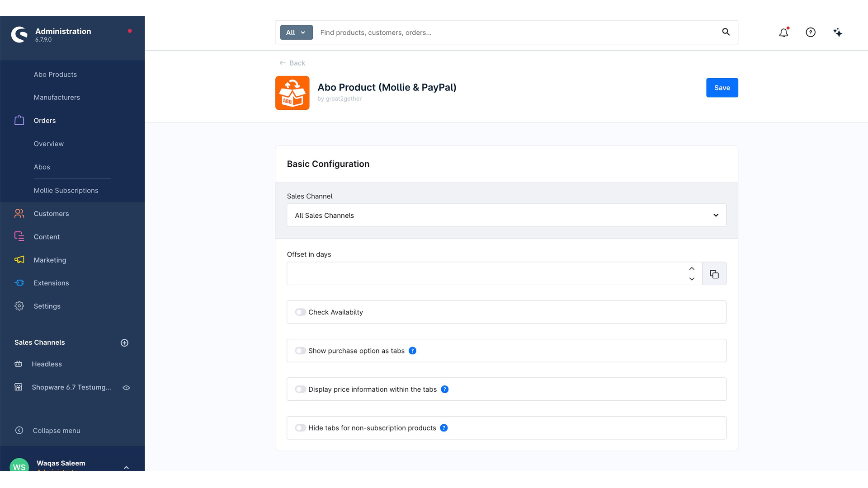
Task: Open Extensions menu
Action: [x=52, y=283]
